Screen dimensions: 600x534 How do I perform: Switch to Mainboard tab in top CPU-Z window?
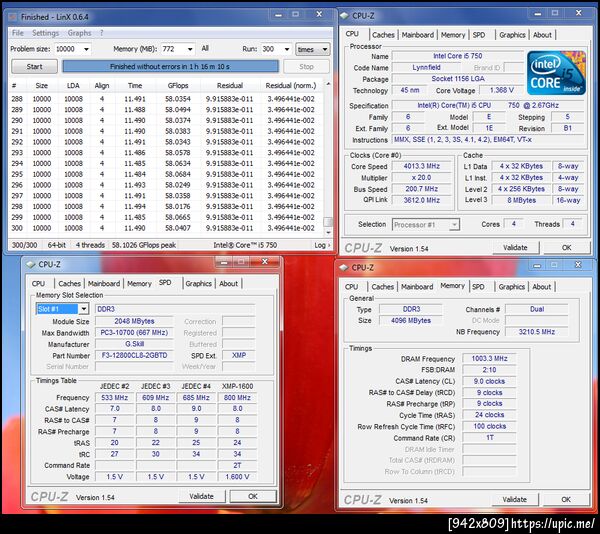coord(417,35)
